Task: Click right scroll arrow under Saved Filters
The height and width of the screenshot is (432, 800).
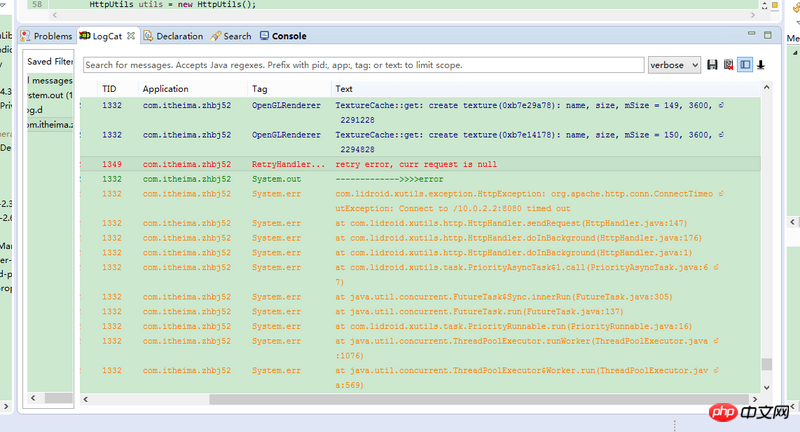Action: click(x=70, y=400)
